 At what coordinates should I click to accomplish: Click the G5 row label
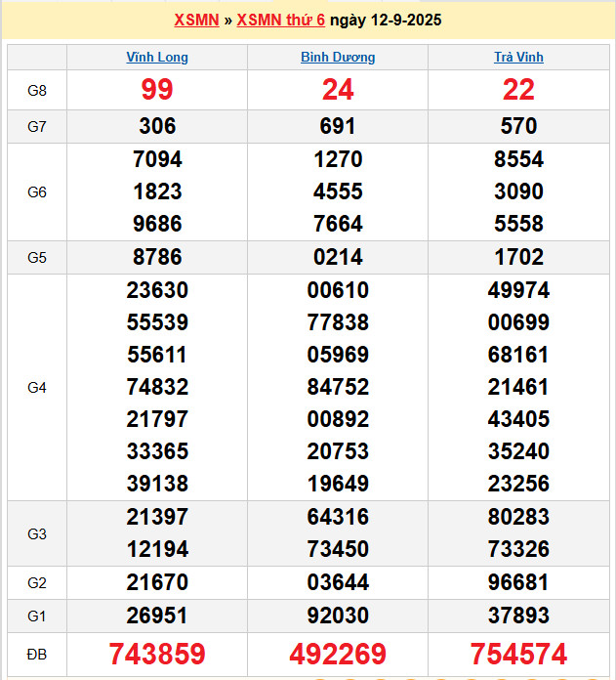point(37,258)
